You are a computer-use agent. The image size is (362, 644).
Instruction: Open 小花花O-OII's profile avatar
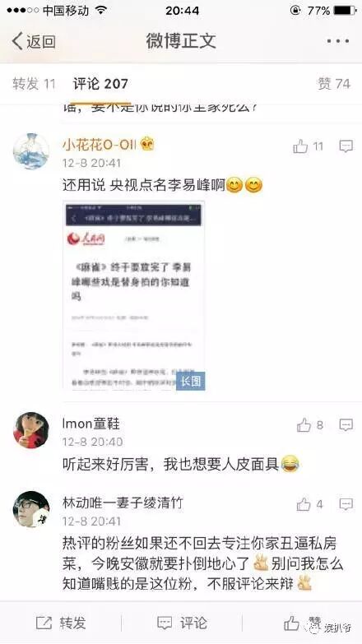pos(31,151)
